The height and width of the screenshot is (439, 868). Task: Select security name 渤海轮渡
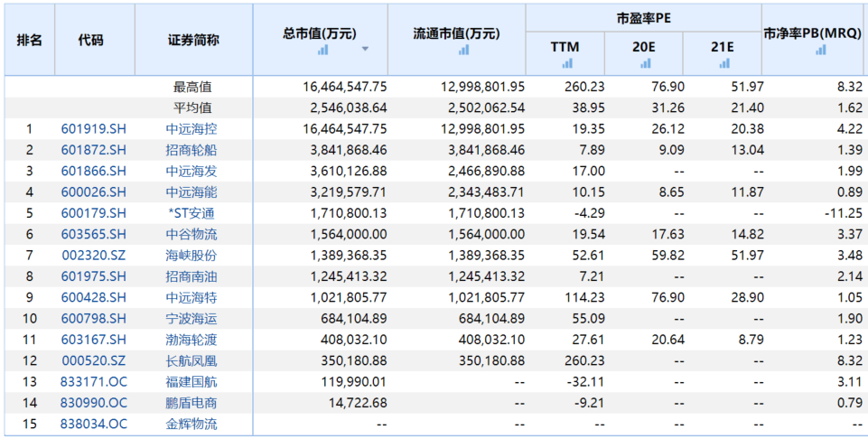coord(191,340)
